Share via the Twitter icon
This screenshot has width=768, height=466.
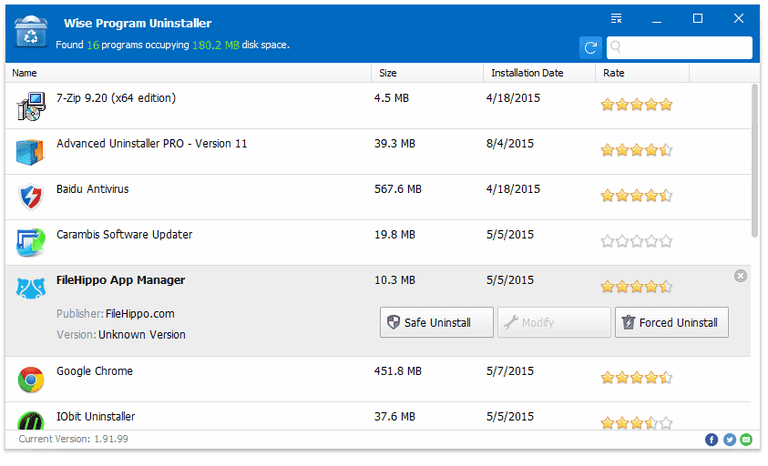730,440
